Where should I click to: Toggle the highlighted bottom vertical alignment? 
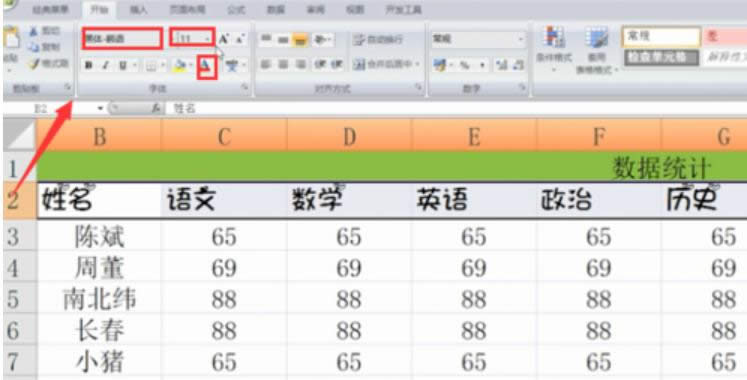tap(299, 40)
